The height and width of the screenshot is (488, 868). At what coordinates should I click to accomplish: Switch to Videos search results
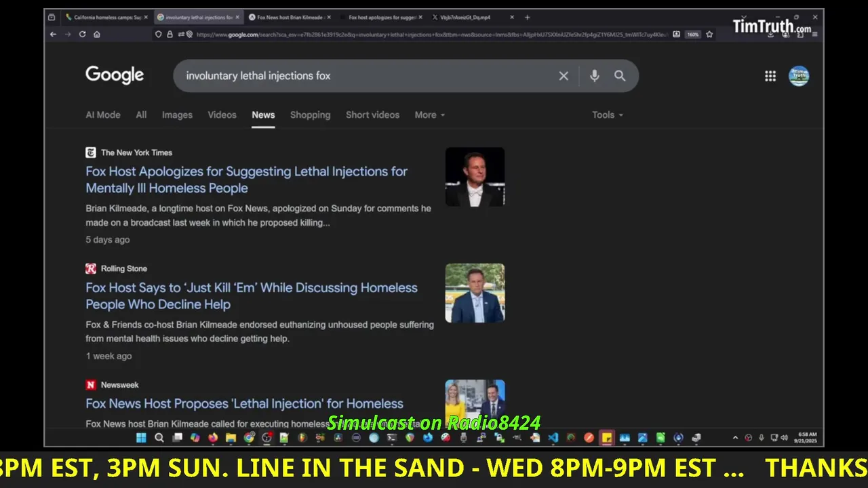[222, 115]
